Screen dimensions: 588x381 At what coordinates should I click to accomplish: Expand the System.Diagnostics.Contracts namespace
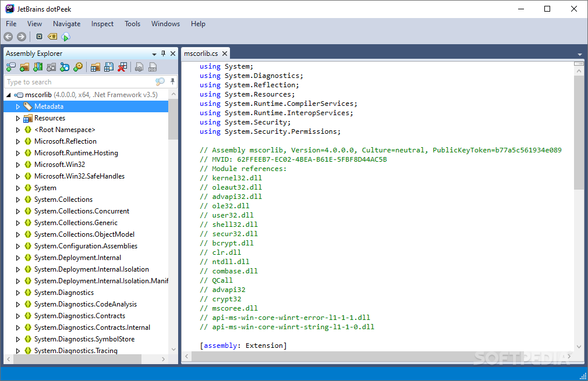[17, 316]
